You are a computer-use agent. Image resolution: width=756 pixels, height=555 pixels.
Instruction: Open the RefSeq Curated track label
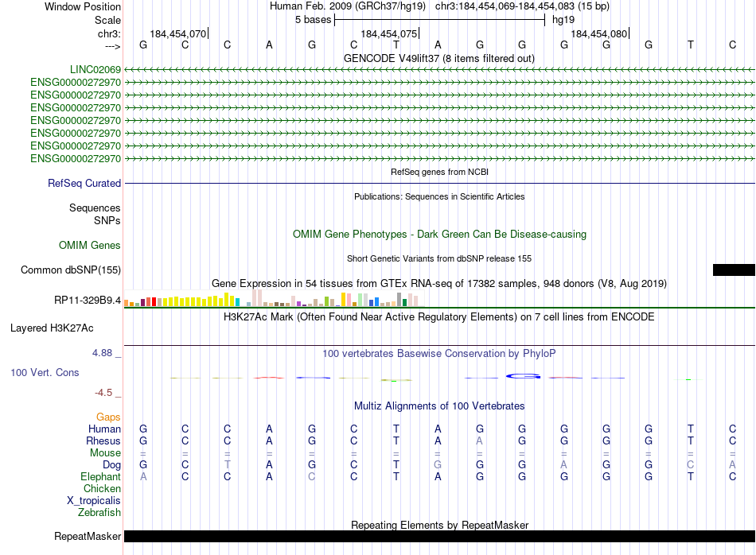pos(84,183)
